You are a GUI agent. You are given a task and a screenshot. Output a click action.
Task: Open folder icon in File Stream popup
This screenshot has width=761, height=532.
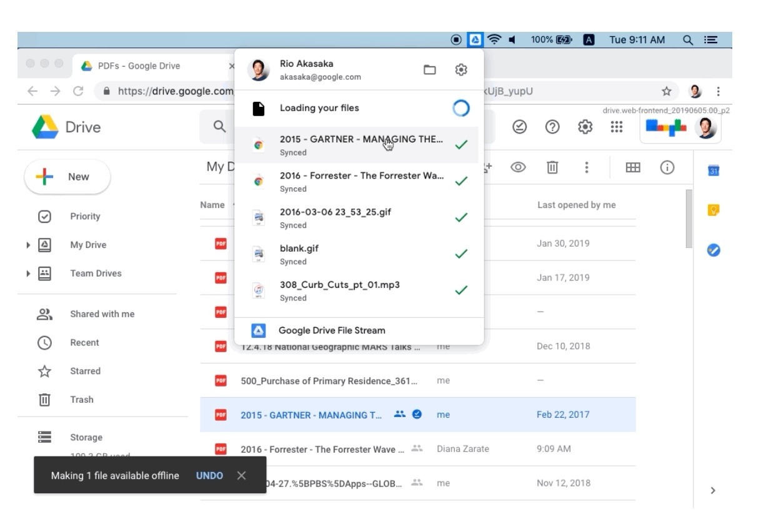[430, 70]
